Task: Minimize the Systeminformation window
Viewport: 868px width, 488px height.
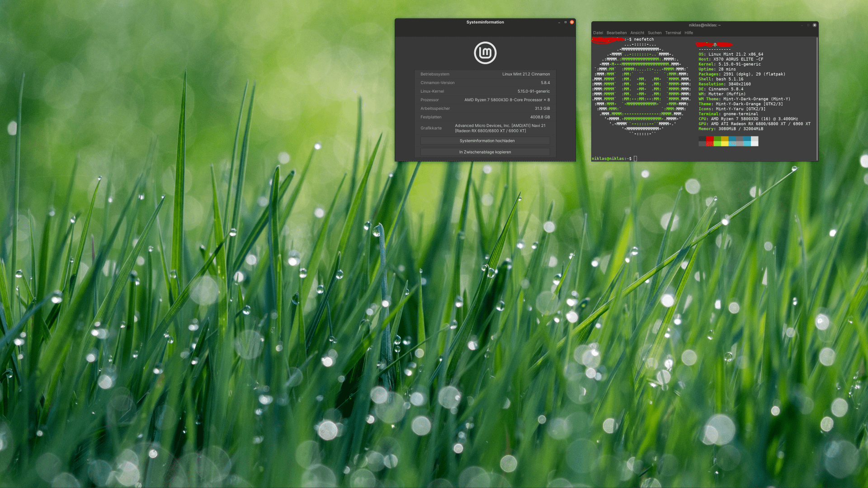Action: click(x=559, y=22)
